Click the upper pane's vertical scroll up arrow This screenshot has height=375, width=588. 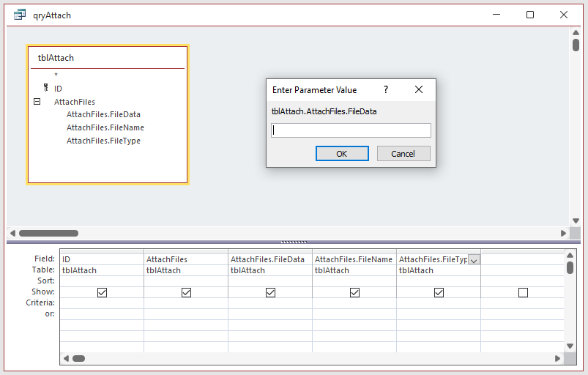(576, 33)
